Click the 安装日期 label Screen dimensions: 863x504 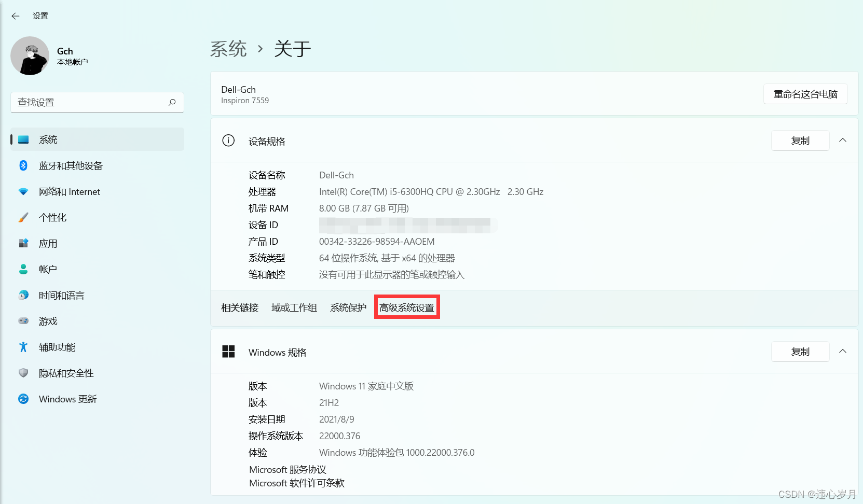click(267, 419)
